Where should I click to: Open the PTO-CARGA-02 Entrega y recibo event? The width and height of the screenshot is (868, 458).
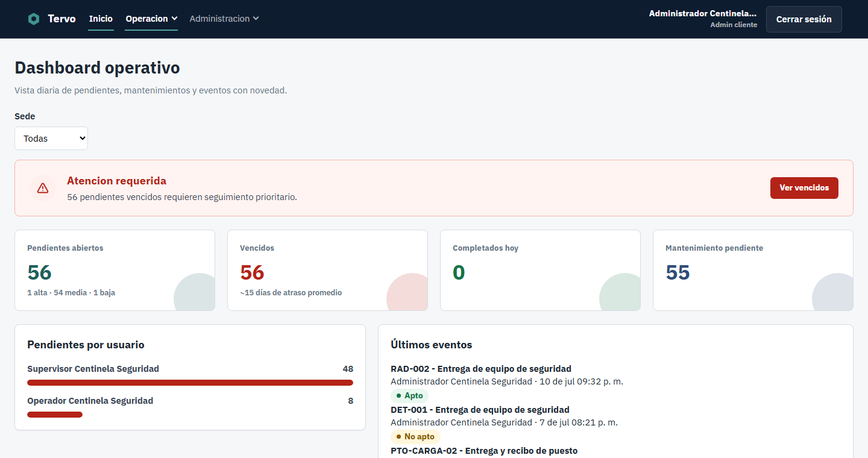pos(484,451)
